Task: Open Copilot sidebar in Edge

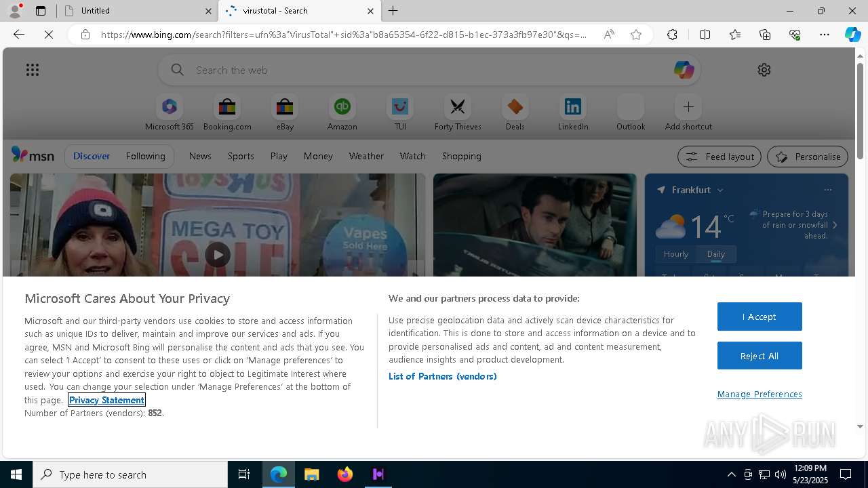Action: pos(853,35)
